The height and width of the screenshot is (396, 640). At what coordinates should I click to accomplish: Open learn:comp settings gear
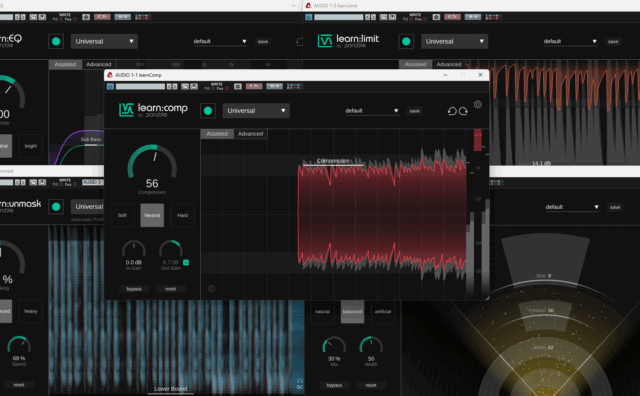pos(478,105)
